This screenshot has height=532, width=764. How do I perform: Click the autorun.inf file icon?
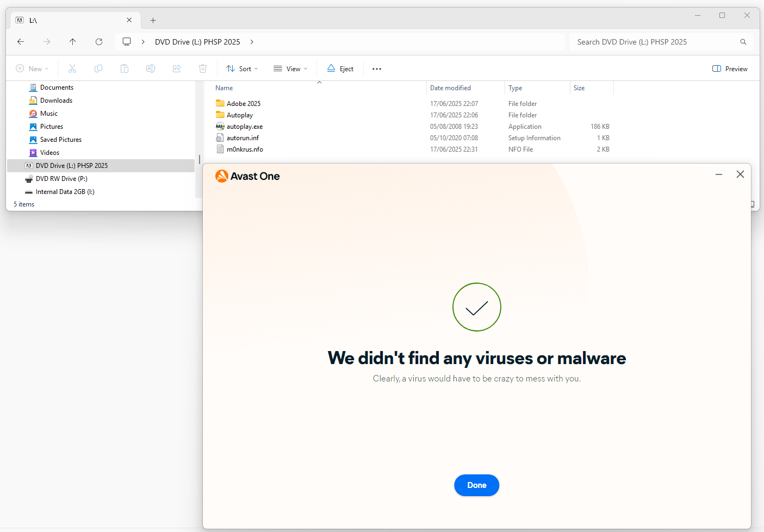pyautogui.click(x=220, y=137)
